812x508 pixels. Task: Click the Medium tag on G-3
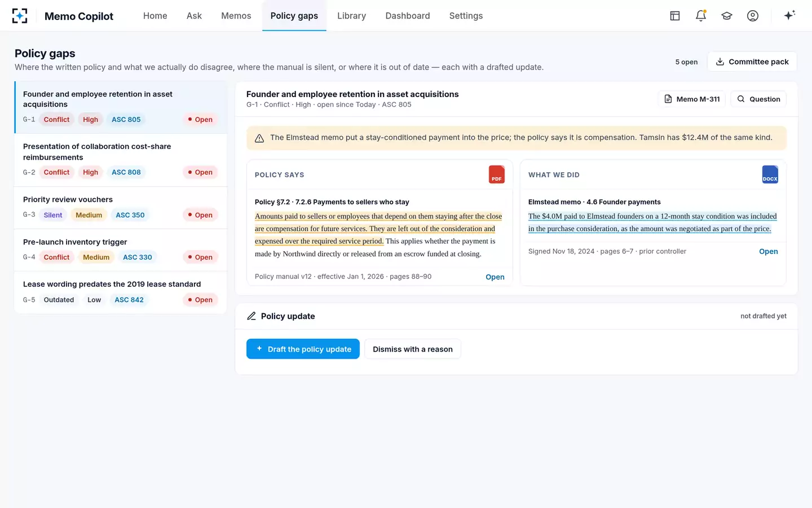(89, 215)
